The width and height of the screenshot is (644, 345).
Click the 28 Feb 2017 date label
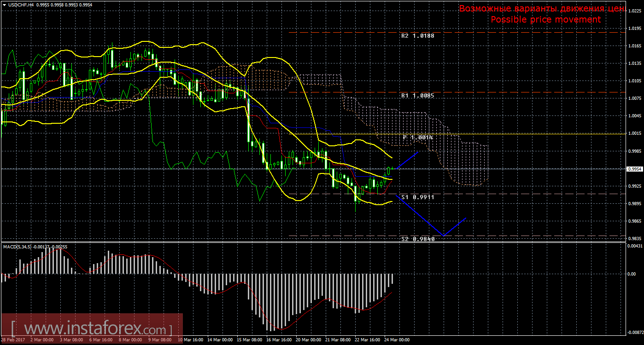coord(14,339)
